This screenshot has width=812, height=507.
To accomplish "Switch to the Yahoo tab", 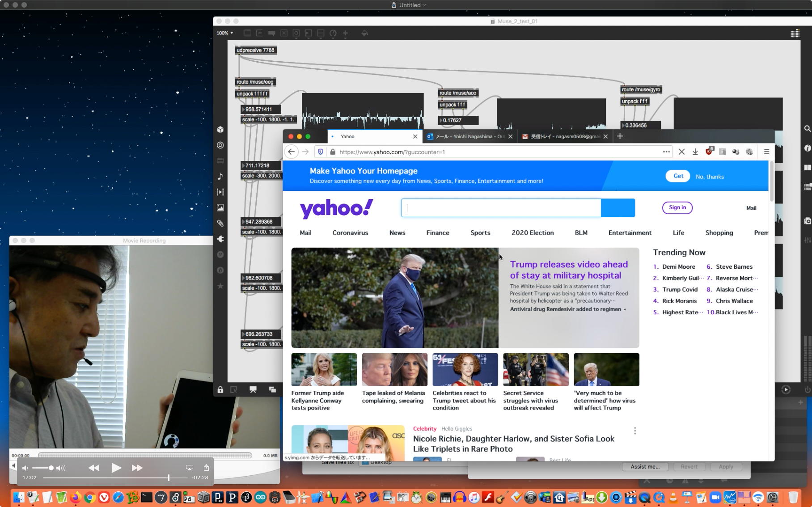I will tap(374, 136).
